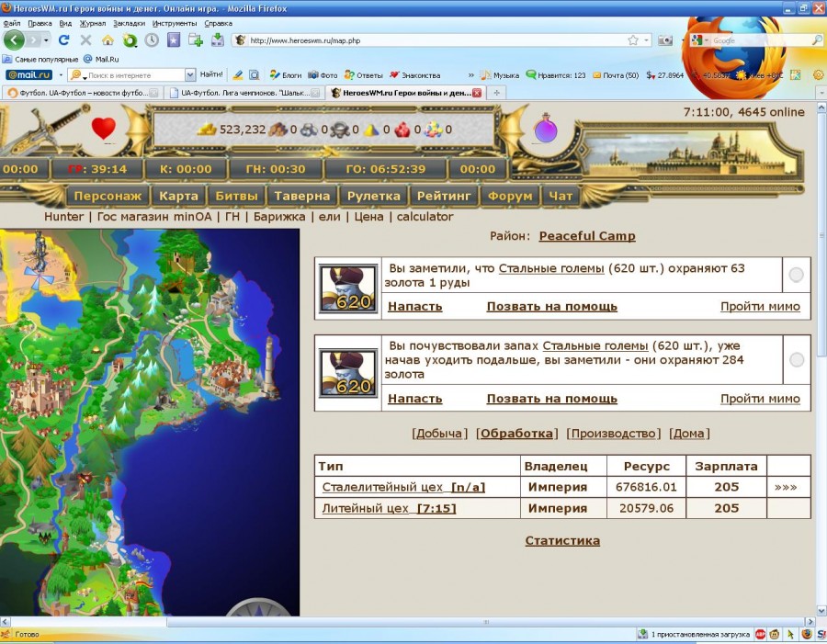The height and width of the screenshot is (644, 827).
Task: Open the Рулетка game menu tab
Action: [373, 196]
